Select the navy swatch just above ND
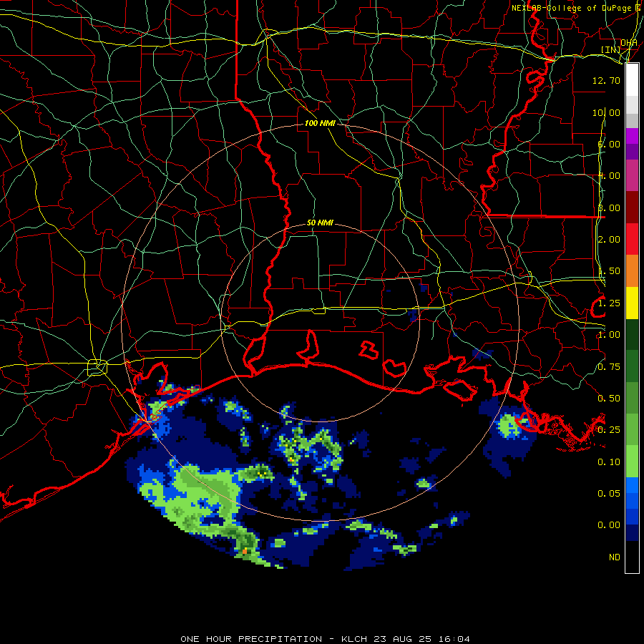This screenshot has height=644, width=644. coord(632,532)
